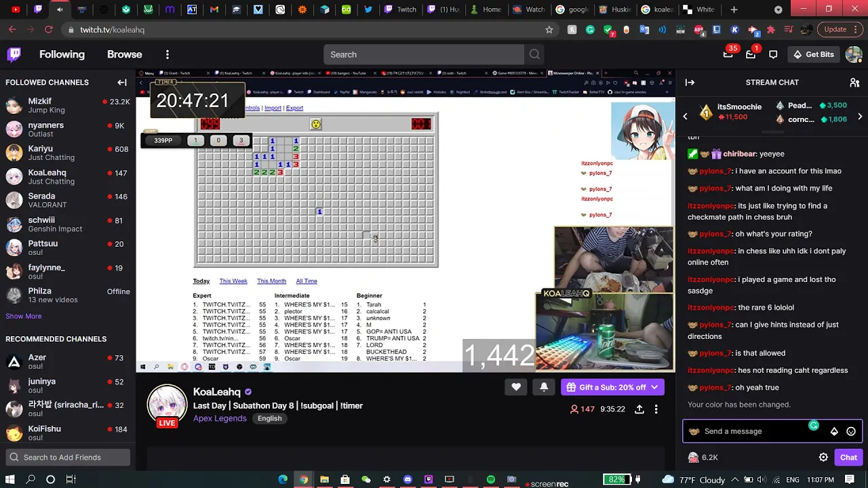Open the notifications inbox icon
Screen dimensions: 868x488
point(751,54)
